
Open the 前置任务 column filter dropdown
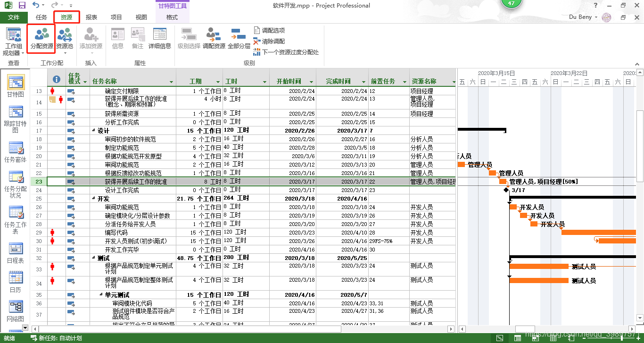coord(405,82)
